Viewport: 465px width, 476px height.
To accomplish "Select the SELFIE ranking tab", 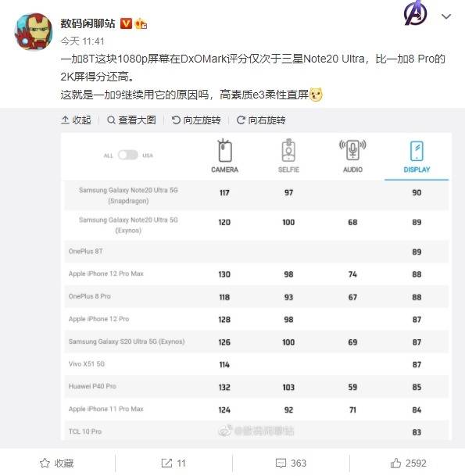I will pyautogui.click(x=288, y=156).
